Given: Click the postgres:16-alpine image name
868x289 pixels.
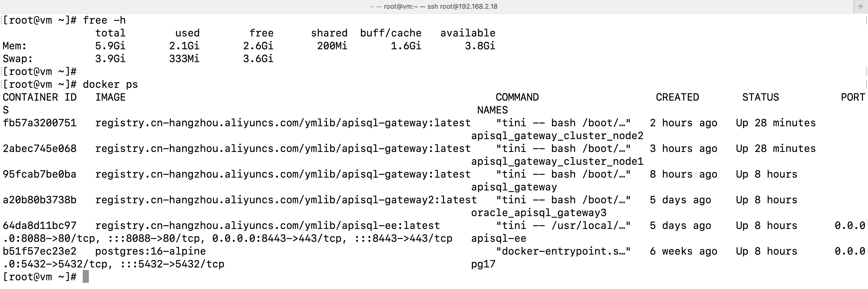Looking at the screenshot, I should (150, 251).
